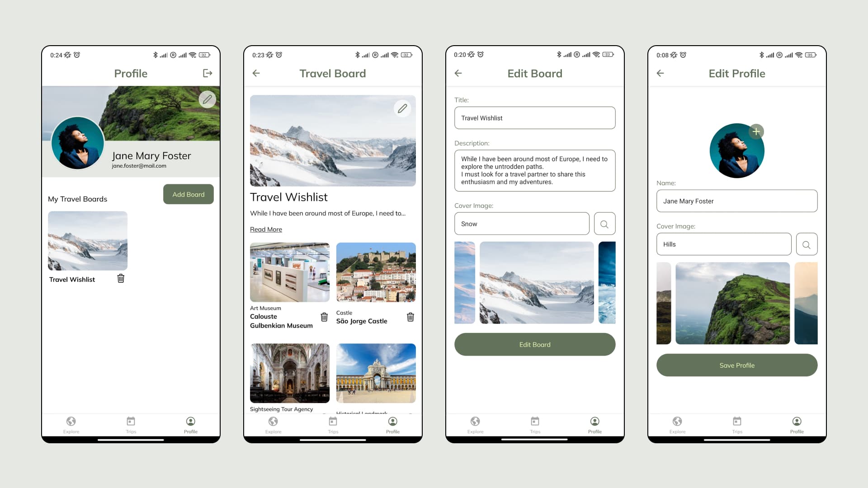Click Save Profile button on Edit Profile screen
Screen dimensions: 868x488
click(737, 365)
